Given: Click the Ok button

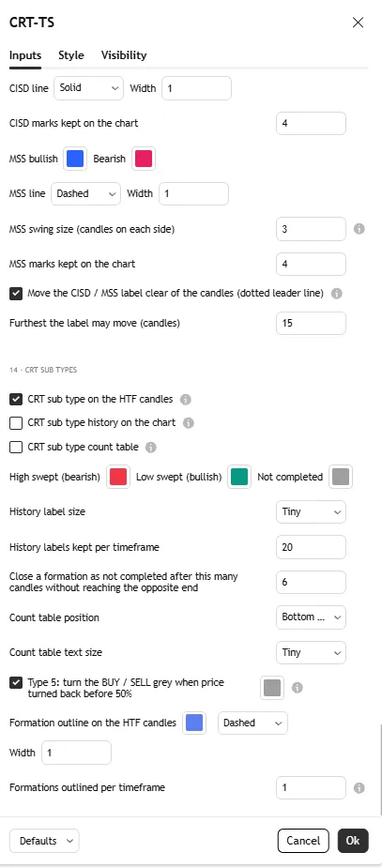Looking at the screenshot, I should tap(353, 841).
